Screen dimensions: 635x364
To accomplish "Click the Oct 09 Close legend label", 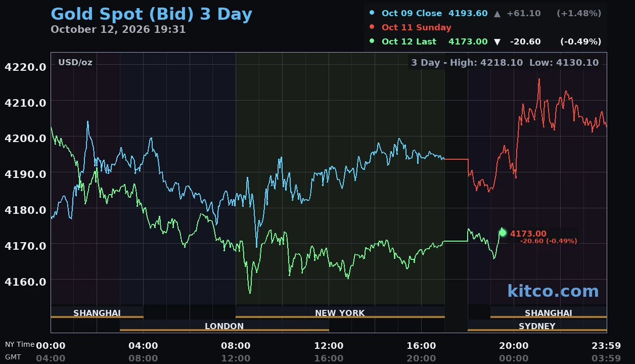I will 412,13.
